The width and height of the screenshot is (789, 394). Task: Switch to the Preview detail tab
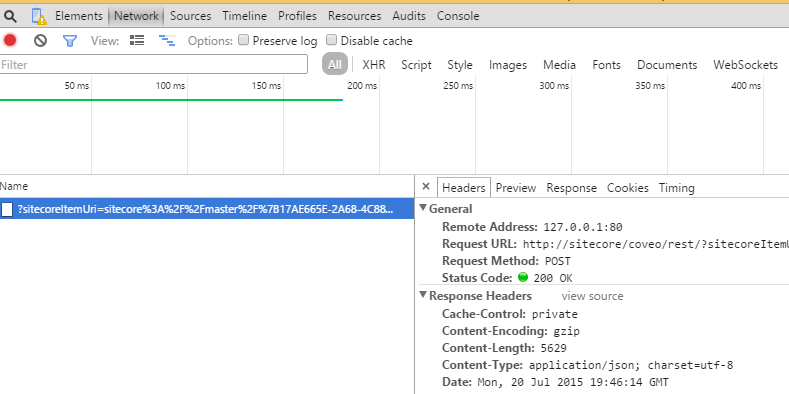[516, 188]
